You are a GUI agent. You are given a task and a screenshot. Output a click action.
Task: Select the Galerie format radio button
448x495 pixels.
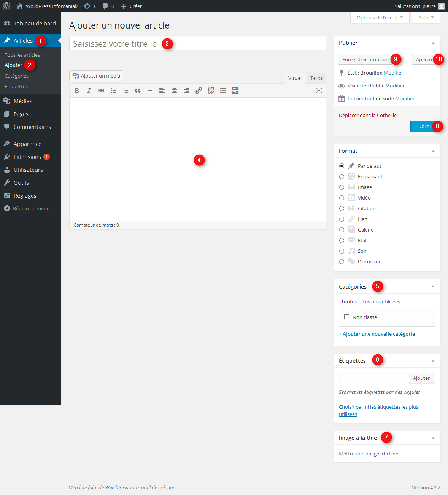point(342,230)
